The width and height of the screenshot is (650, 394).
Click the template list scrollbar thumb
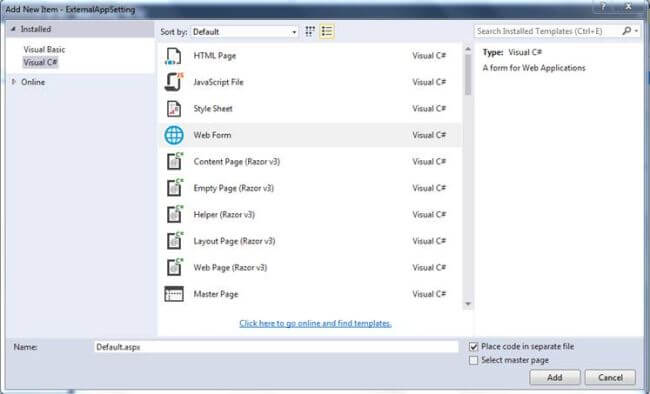(x=468, y=75)
